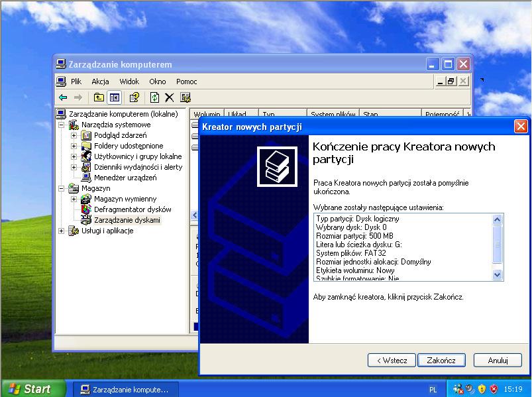Click the 'Etykieta woluminu: Nowy' line

355,270
